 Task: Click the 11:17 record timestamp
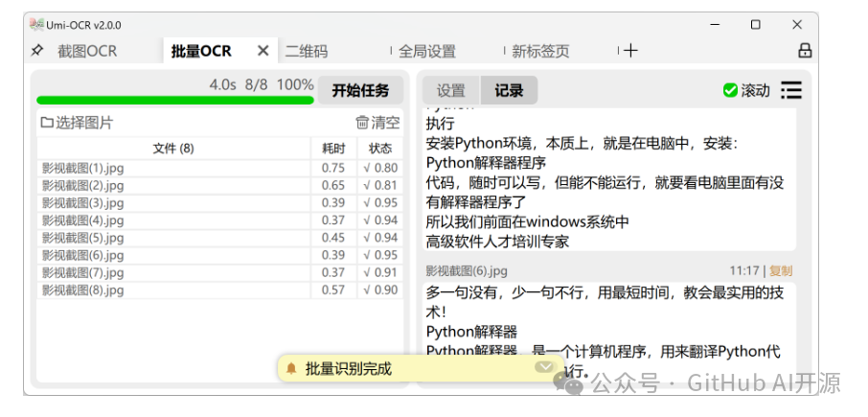click(744, 270)
